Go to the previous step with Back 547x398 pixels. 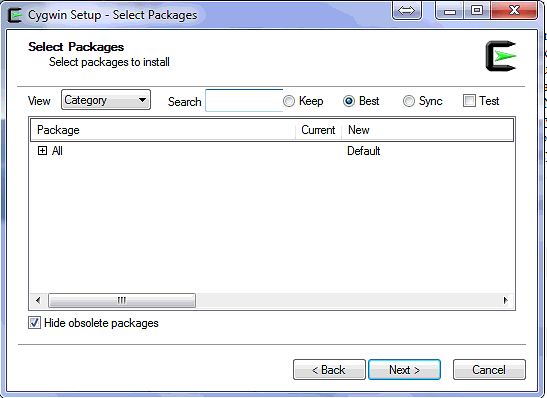click(x=329, y=370)
